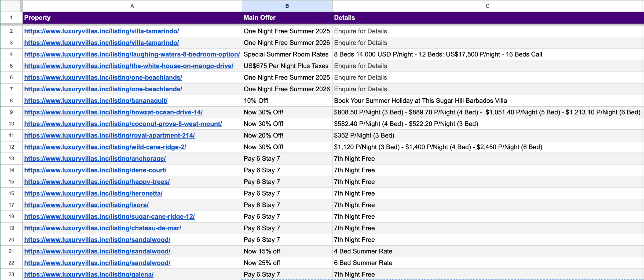Open the heronetta listing link
The height and width of the screenshot is (280, 644).
[x=93, y=193]
